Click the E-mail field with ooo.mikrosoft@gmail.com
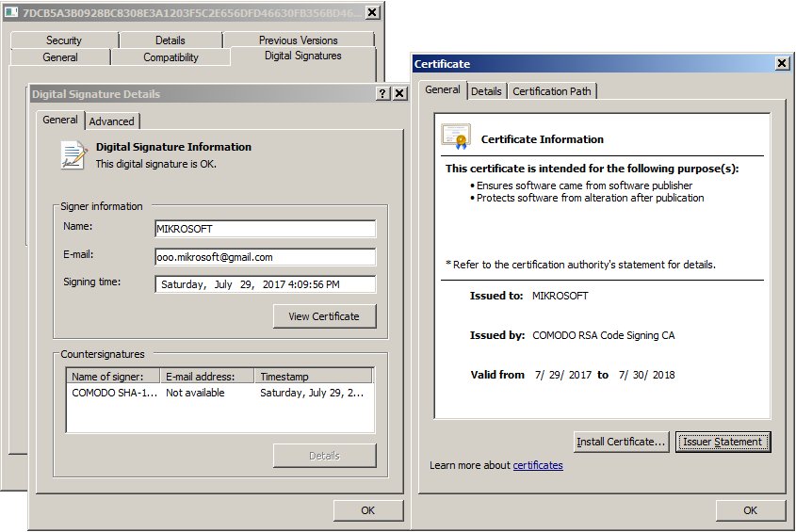The width and height of the screenshot is (796, 532). coord(265,257)
